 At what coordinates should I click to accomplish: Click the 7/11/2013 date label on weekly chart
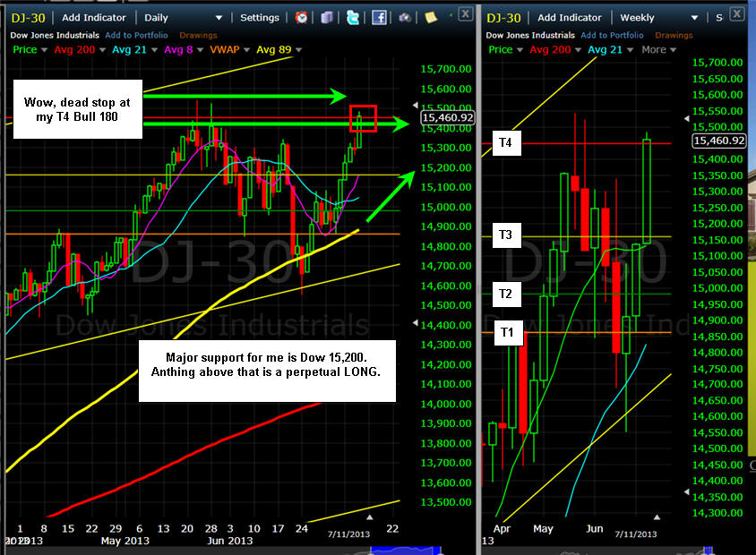pos(635,534)
